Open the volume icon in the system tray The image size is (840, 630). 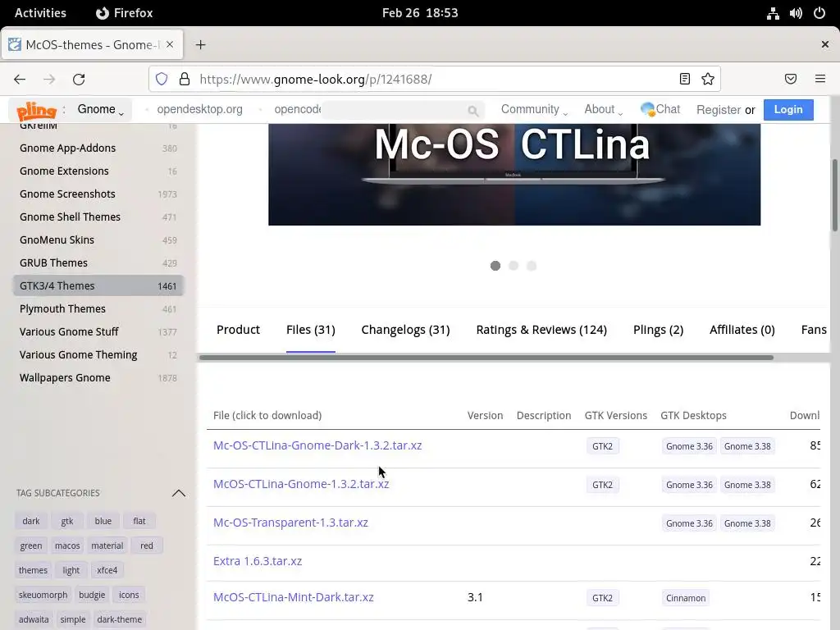(x=796, y=13)
